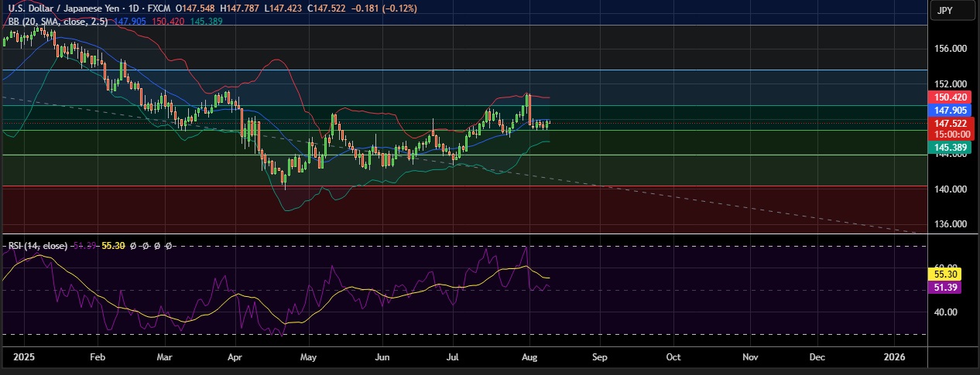Image resolution: width=980 pixels, height=375 pixels.
Task: Click the Sep label on time axis
Action: (600, 358)
